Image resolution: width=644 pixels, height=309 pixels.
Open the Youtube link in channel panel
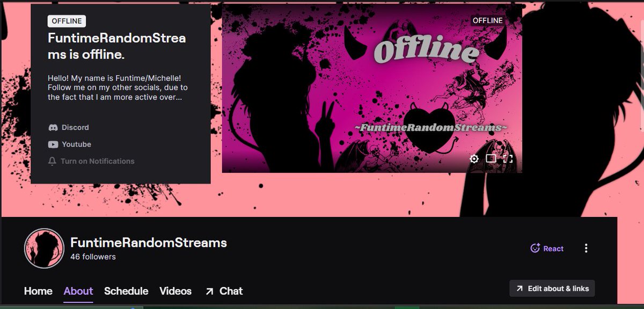[70, 144]
